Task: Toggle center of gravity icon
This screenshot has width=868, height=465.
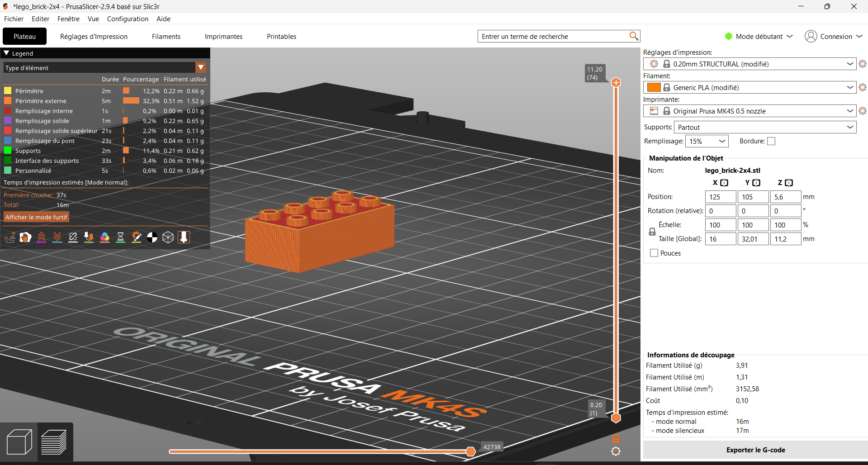Action: pos(152,237)
